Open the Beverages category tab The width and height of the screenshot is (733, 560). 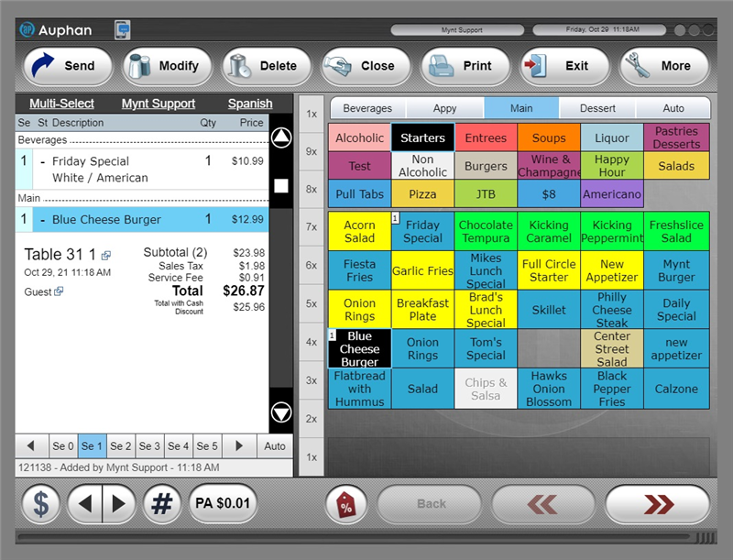(x=366, y=107)
